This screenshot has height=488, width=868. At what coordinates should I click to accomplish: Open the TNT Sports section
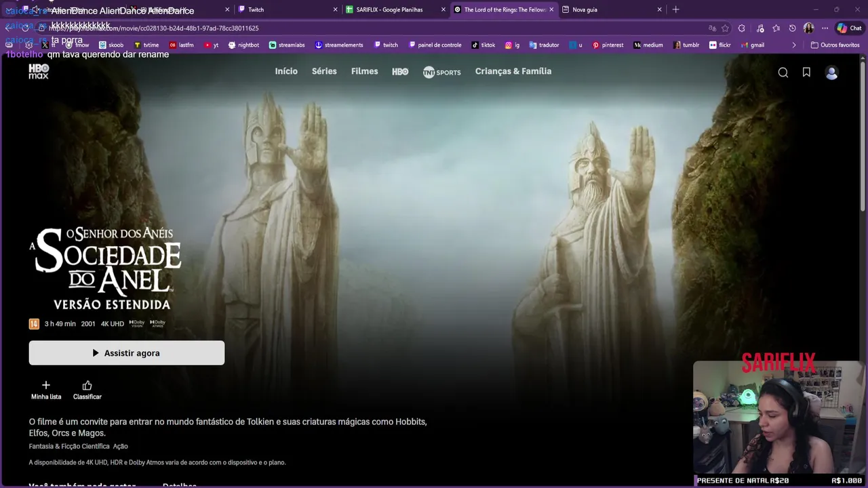click(x=441, y=72)
